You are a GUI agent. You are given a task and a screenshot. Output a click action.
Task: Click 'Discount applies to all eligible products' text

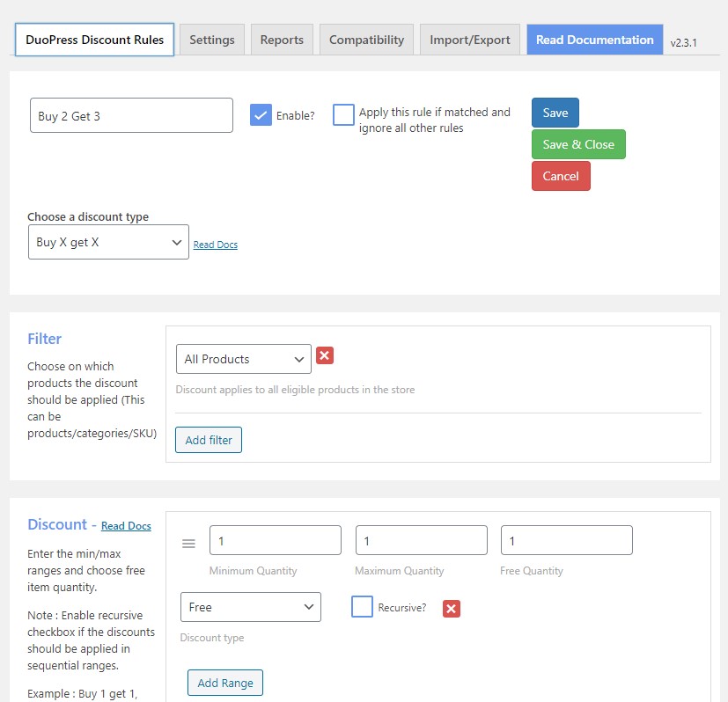click(x=295, y=390)
